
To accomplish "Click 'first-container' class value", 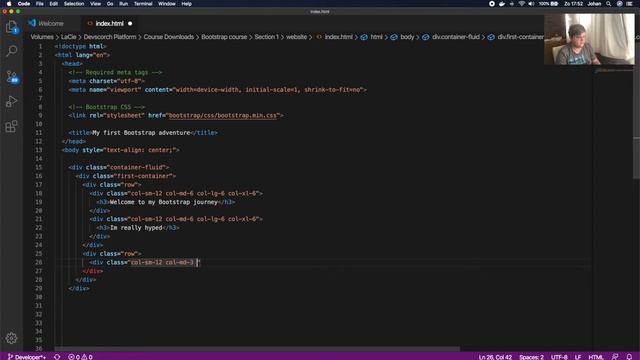I will pos(144,176).
